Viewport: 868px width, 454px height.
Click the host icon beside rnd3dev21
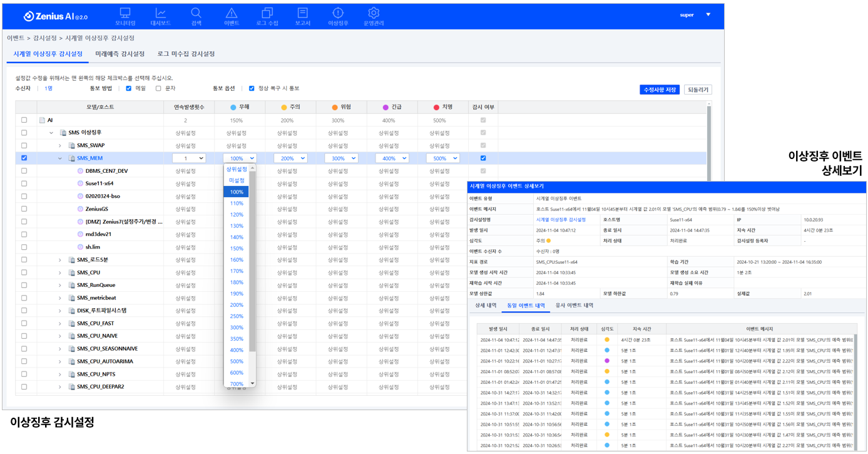click(x=80, y=234)
